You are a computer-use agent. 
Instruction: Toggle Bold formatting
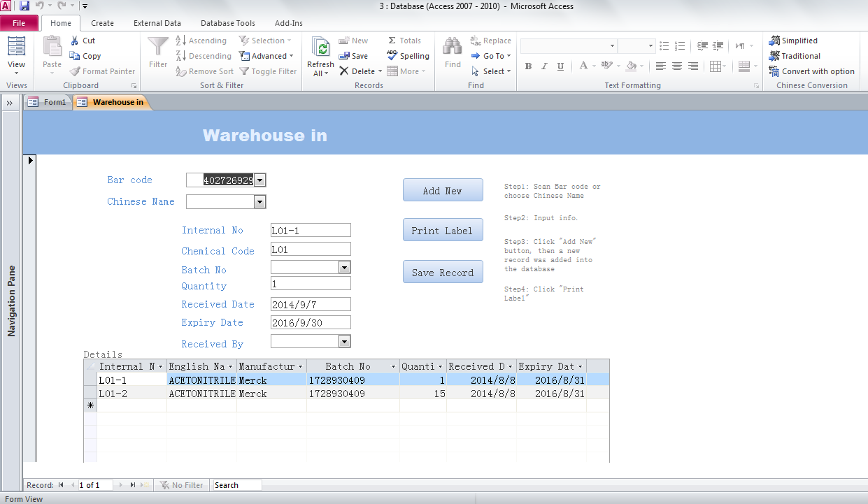529,66
